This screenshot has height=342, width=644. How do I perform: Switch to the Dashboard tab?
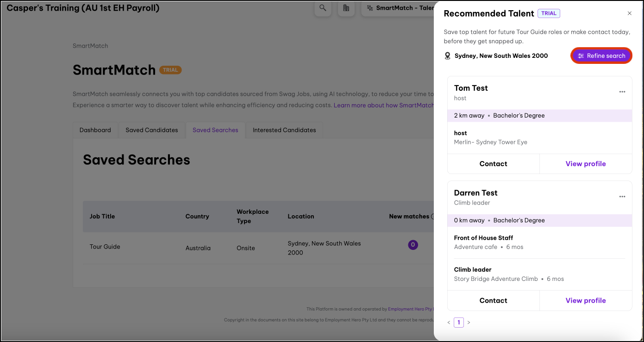pos(95,130)
